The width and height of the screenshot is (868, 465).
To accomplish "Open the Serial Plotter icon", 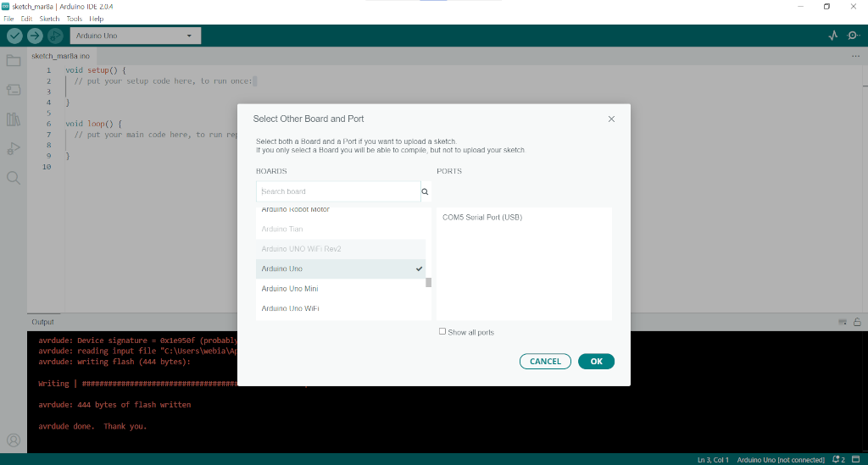I will 833,36.
